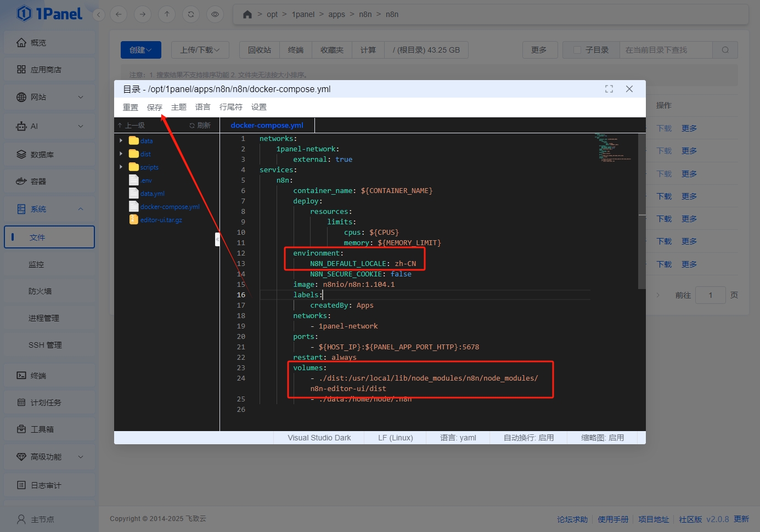The height and width of the screenshot is (532, 760).
Task: Select editor-ui.tar.gz in the file tree
Action: [x=161, y=220]
